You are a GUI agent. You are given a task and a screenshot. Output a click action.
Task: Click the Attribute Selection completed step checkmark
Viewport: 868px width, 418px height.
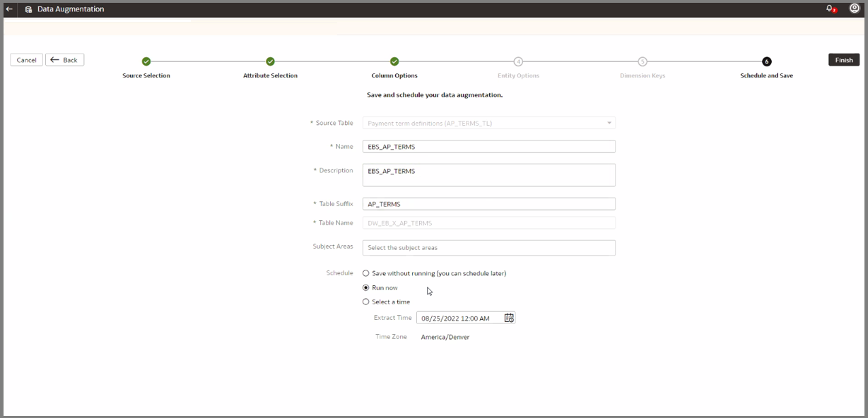pyautogui.click(x=270, y=61)
